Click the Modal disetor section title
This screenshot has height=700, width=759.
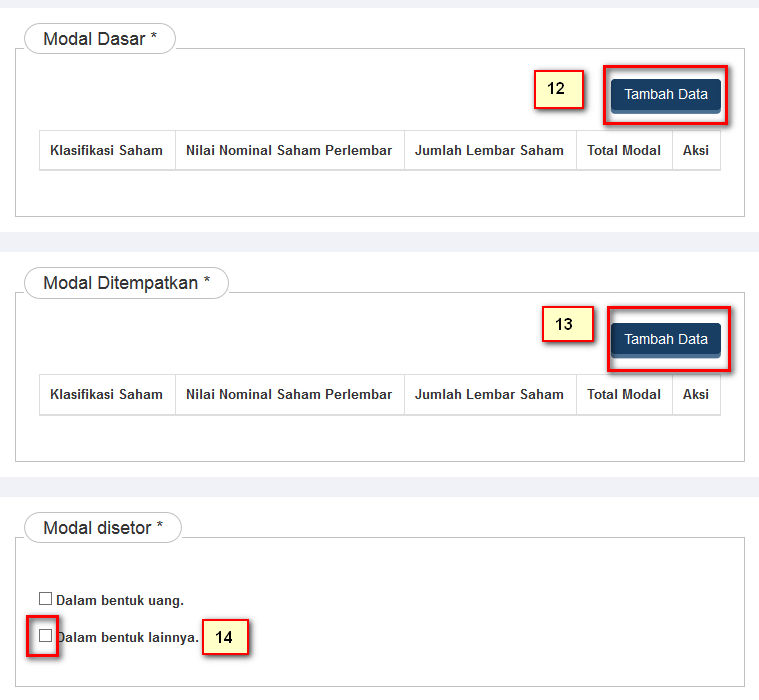(x=103, y=528)
